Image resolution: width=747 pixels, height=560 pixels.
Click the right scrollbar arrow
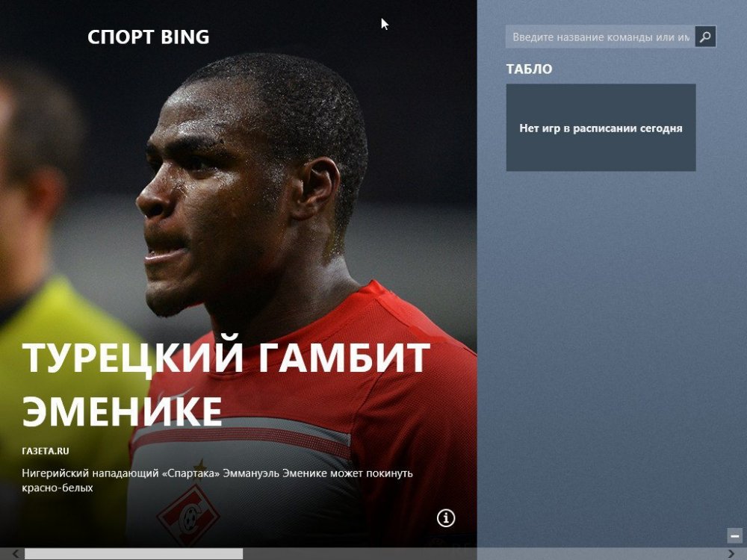[x=731, y=554]
